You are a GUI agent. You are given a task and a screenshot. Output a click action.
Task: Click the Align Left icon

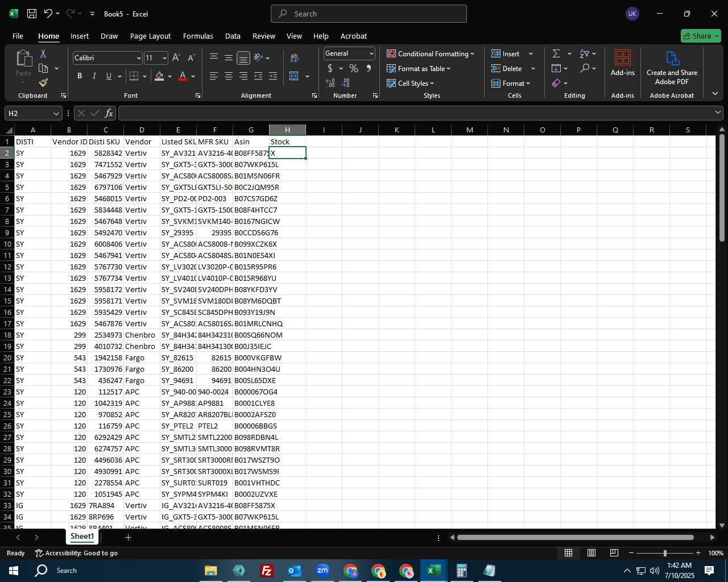[214, 76]
